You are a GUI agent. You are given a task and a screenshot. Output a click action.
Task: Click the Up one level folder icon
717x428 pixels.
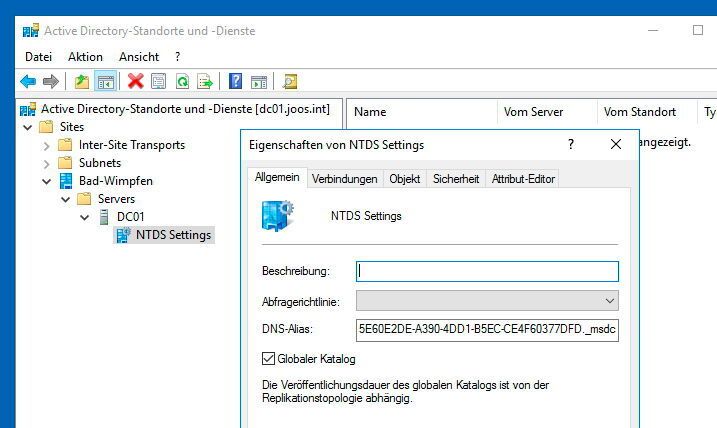(x=82, y=82)
